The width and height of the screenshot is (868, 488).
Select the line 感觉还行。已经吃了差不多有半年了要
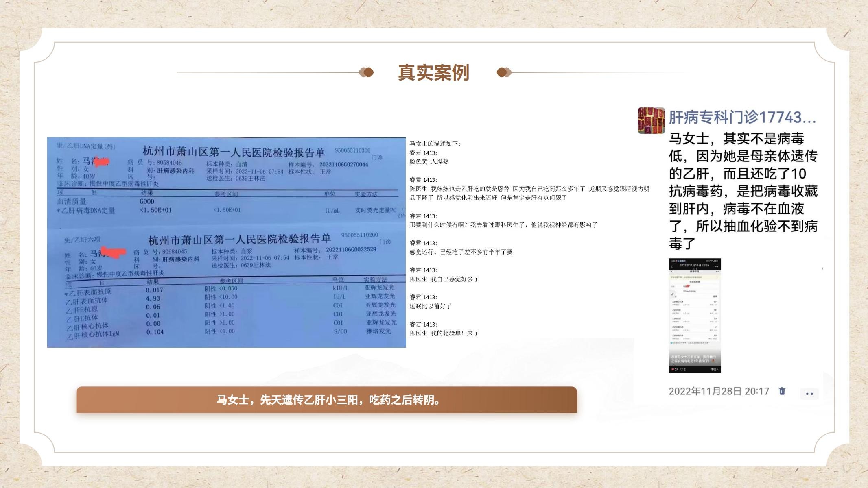tap(461, 252)
